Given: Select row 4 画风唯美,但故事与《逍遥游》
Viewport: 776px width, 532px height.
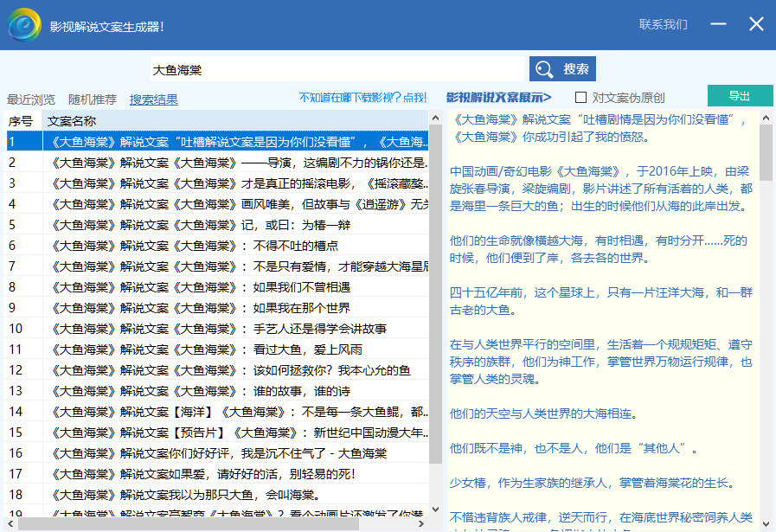Looking at the screenshot, I should click(x=217, y=204).
